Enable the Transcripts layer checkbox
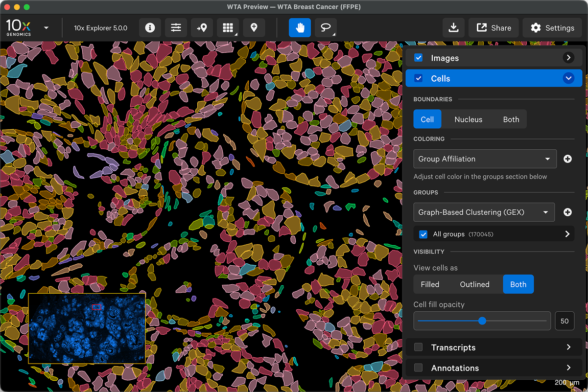The height and width of the screenshot is (392, 588). coord(419,347)
